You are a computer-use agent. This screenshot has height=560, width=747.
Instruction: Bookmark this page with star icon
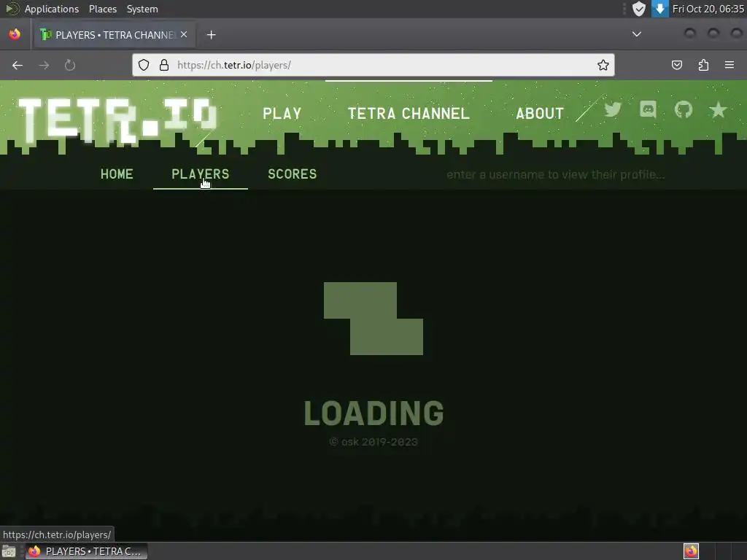point(603,65)
